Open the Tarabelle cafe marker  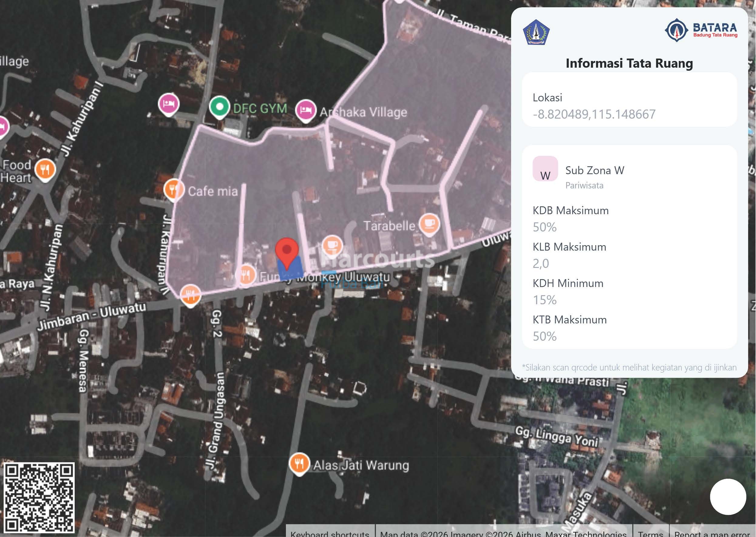pos(429,224)
